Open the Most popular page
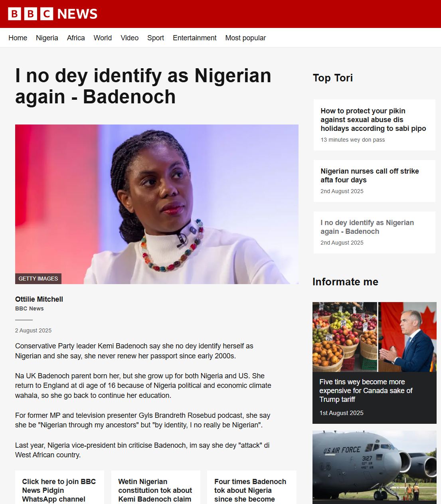 [245, 38]
